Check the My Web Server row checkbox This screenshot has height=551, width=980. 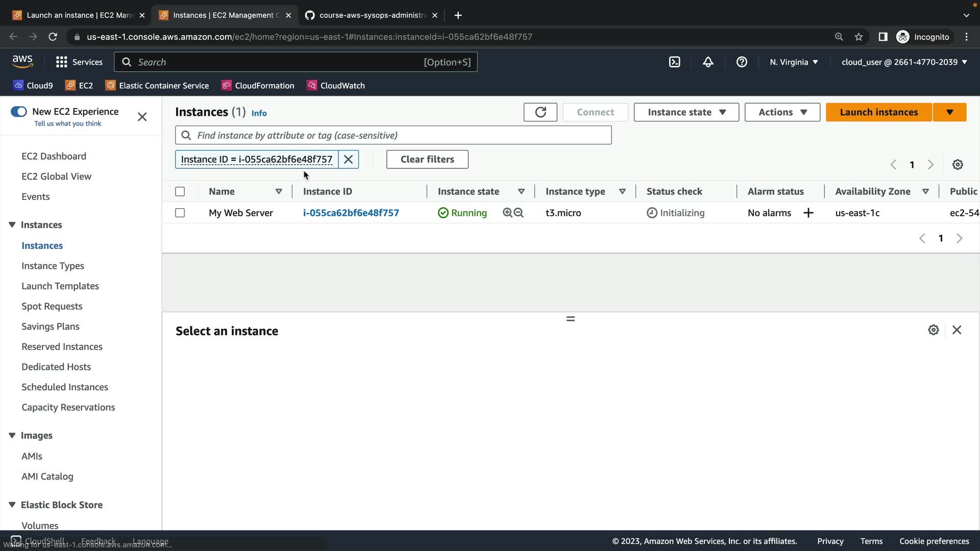click(180, 213)
